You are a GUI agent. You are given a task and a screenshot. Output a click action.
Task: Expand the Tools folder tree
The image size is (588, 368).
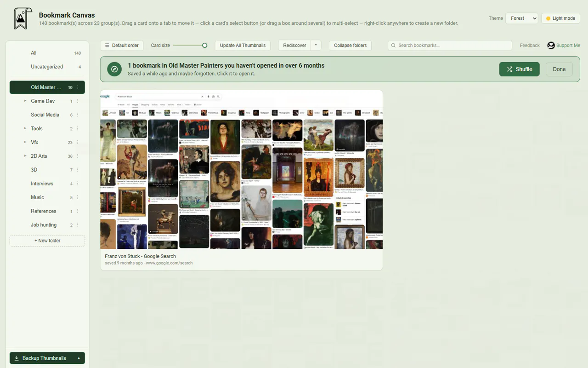tap(25, 129)
